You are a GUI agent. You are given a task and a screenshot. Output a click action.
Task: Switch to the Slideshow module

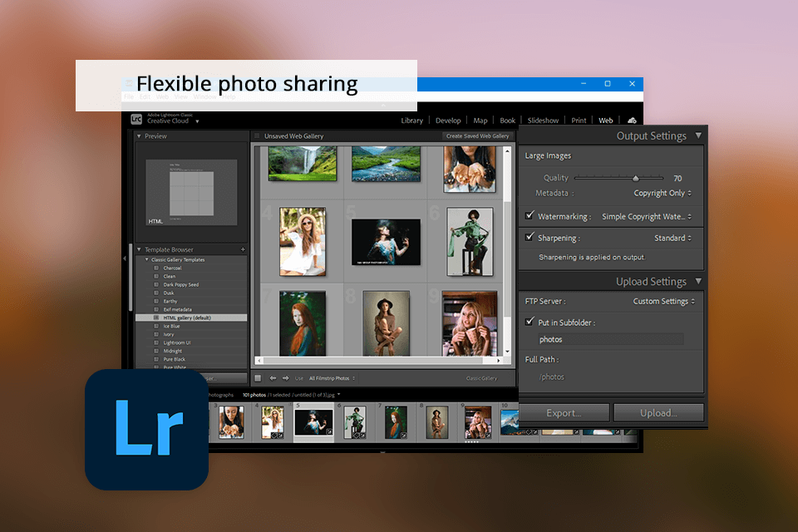coord(543,121)
